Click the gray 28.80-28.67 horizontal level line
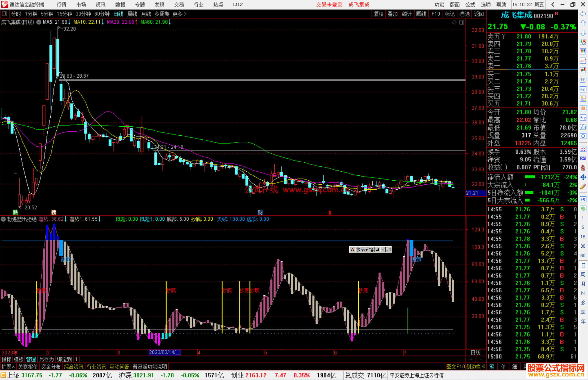 point(245,80)
